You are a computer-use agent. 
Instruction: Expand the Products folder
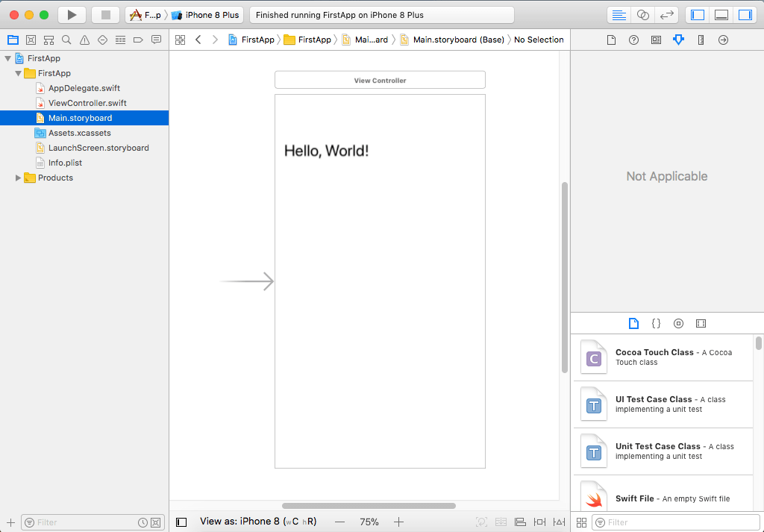pos(18,178)
